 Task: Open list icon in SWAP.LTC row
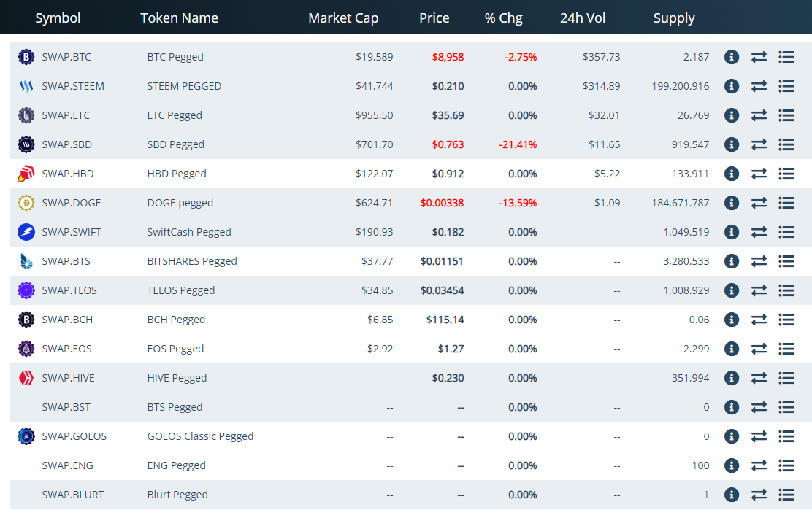(786, 115)
